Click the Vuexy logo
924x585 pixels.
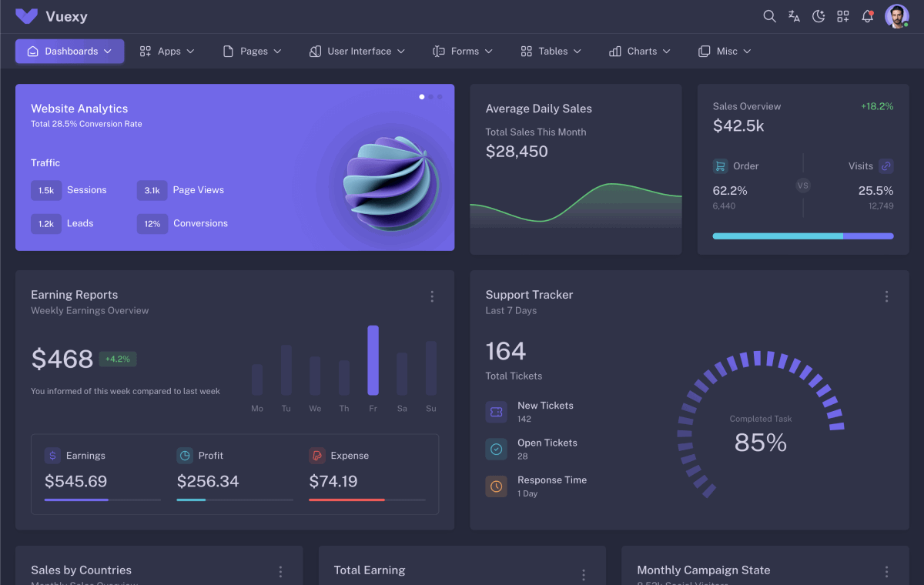pyautogui.click(x=26, y=16)
